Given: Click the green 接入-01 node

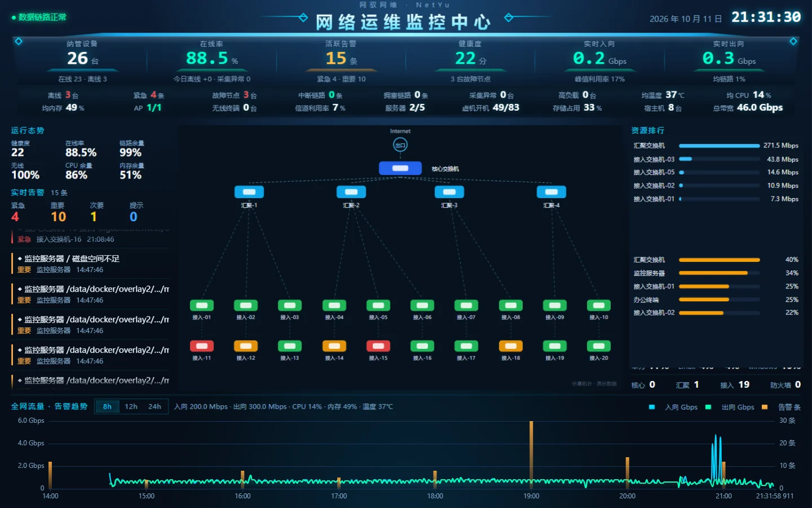Looking at the screenshot, I should coord(201,305).
